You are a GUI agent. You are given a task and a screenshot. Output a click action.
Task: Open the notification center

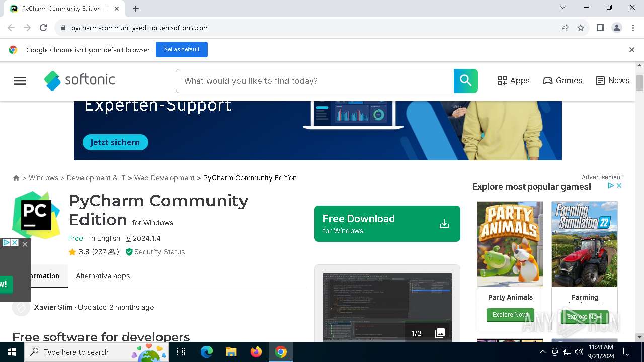click(x=627, y=352)
